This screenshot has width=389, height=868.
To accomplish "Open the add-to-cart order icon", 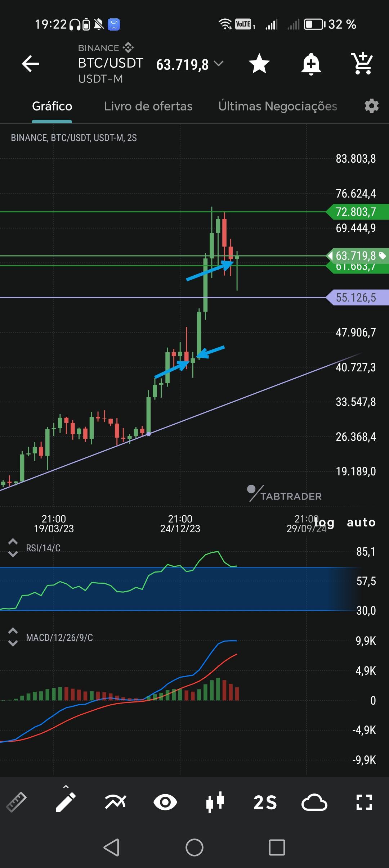I will (x=362, y=63).
